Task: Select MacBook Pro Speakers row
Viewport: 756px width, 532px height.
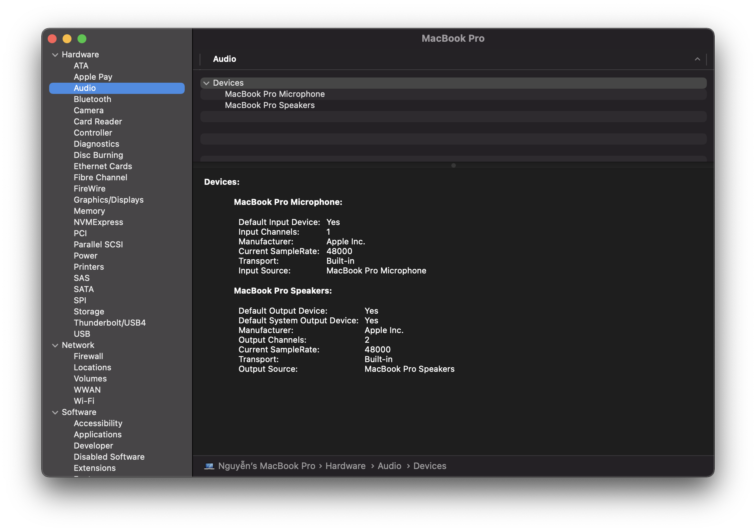Action: pyautogui.click(x=270, y=105)
